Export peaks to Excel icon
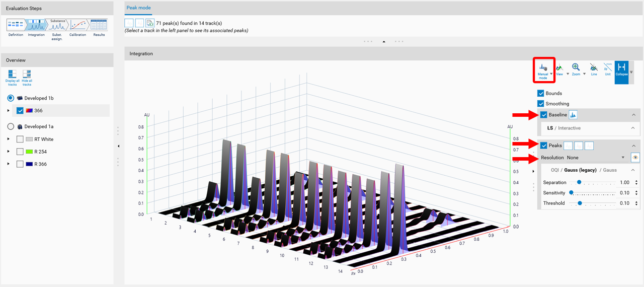Image resolution: width=644 pixels, height=287 pixels. 150,23
